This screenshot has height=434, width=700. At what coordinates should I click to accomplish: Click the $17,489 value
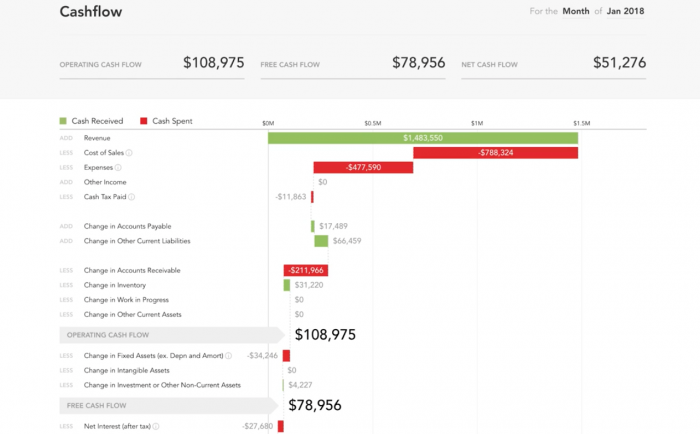[333, 226]
